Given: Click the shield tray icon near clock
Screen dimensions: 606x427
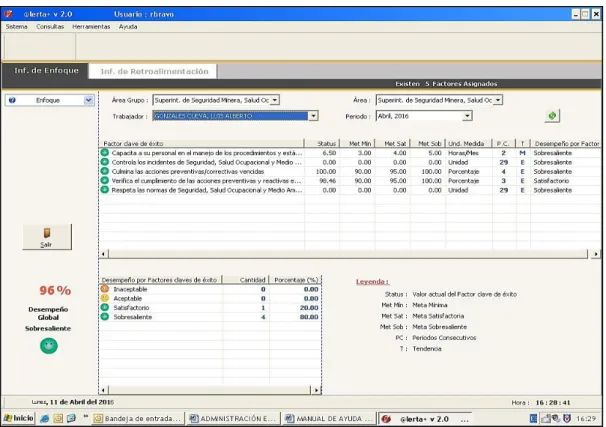Looking at the screenshot, I should pyautogui.click(x=567, y=418).
